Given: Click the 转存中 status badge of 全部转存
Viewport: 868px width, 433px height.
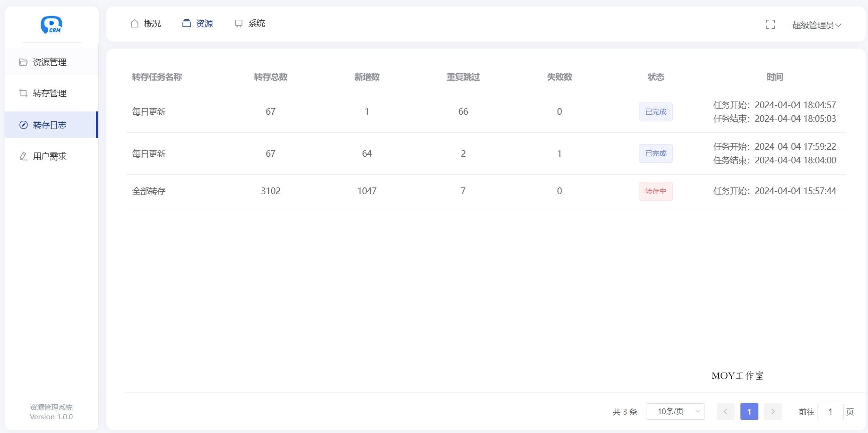Looking at the screenshot, I should click(x=655, y=191).
